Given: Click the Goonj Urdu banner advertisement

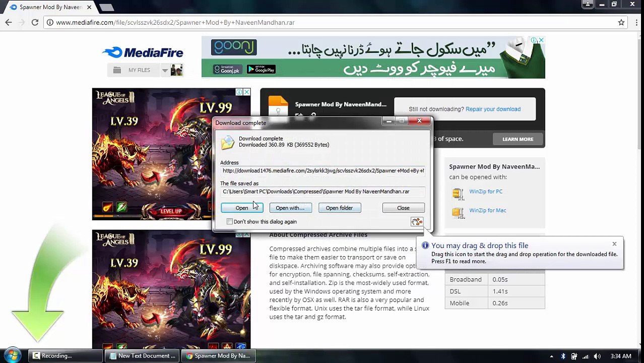Looking at the screenshot, I should pos(373,57).
